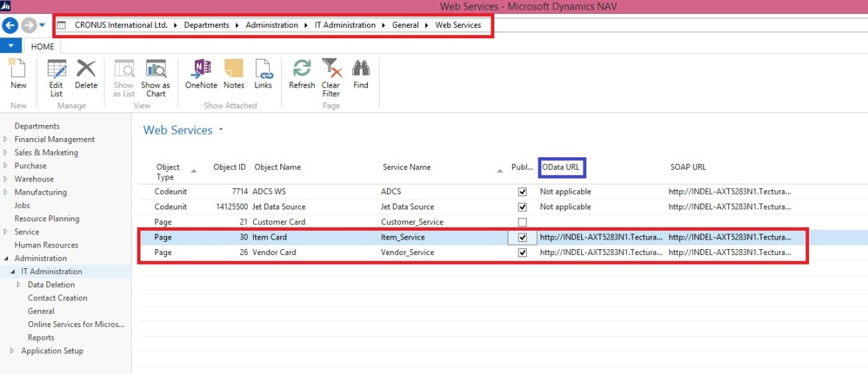Expand Manufacturing in the tree
This screenshot has width=868, height=374.
tap(5, 193)
